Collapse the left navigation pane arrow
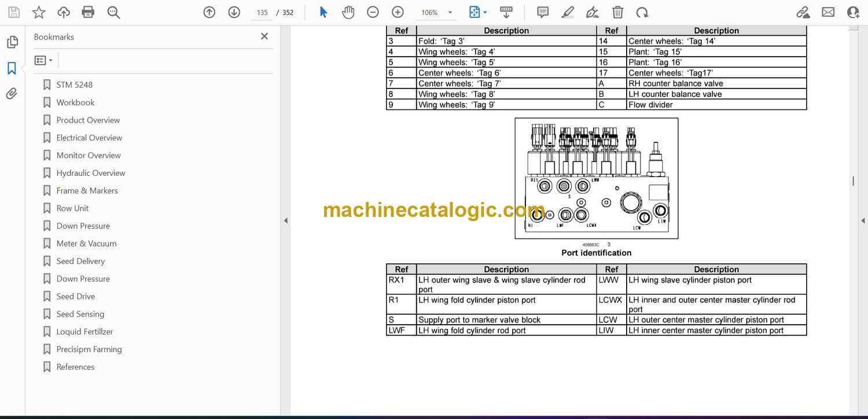The width and height of the screenshot is (868, 419). 285,220
